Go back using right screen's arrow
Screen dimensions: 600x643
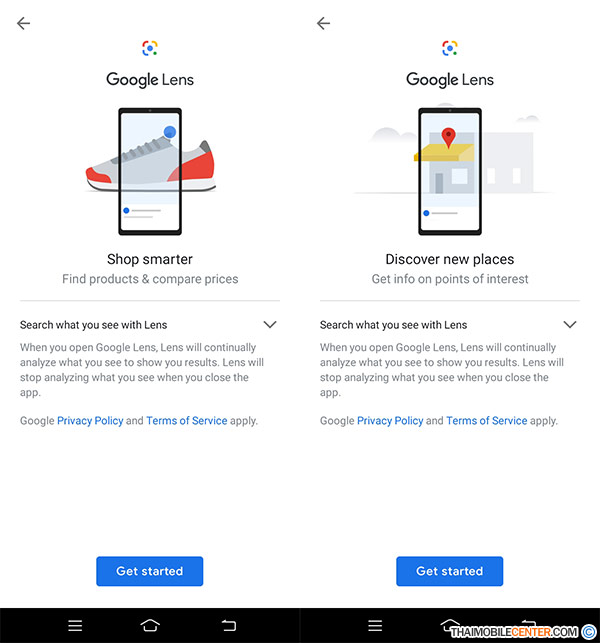coord(323,23)
